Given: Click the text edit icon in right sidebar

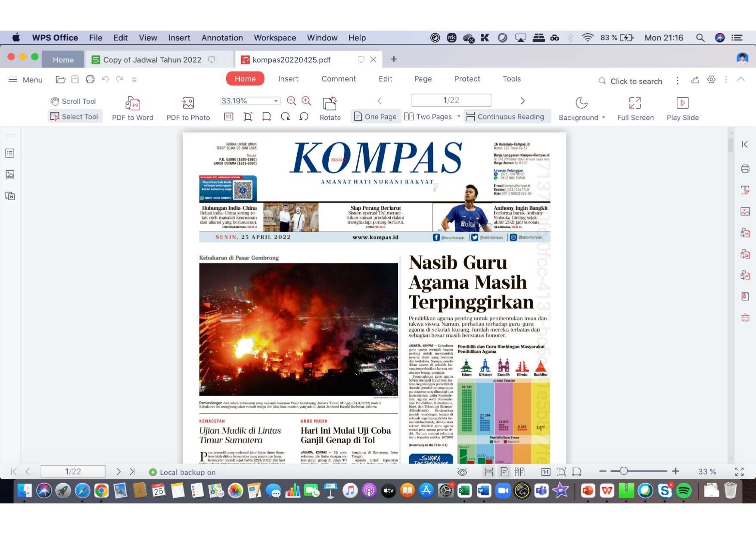Looking at the screenshot, I should tap(745, 190).
